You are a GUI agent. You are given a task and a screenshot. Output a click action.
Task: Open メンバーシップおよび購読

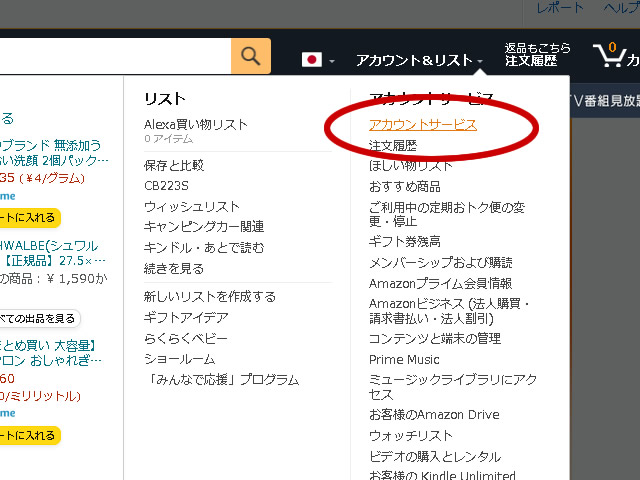(441, 262)
